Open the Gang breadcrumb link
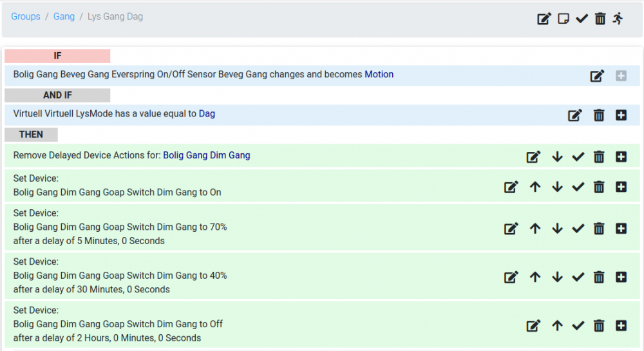The image size is (644, 351). click(x=64, y=17)
